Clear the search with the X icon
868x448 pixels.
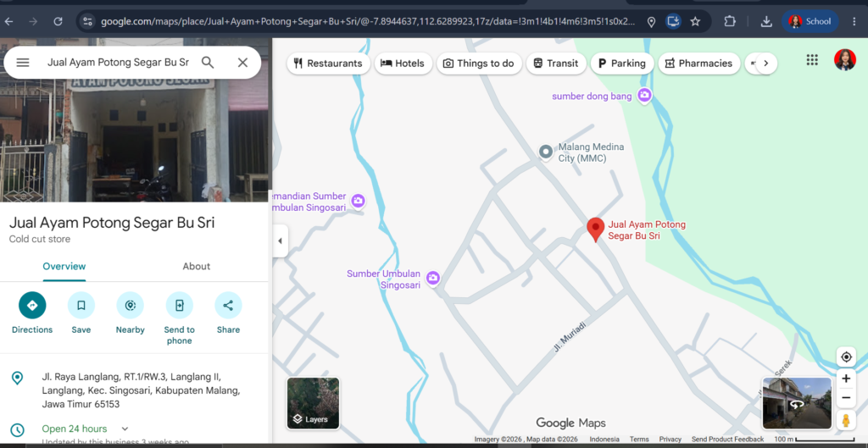242,63
